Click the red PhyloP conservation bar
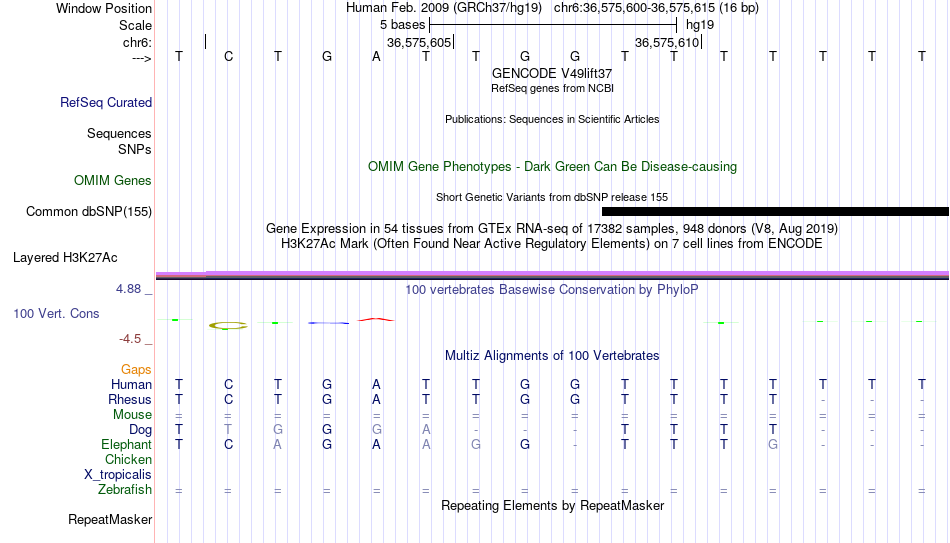The height and width of the screenshot is (543, 950). (376, 319)
